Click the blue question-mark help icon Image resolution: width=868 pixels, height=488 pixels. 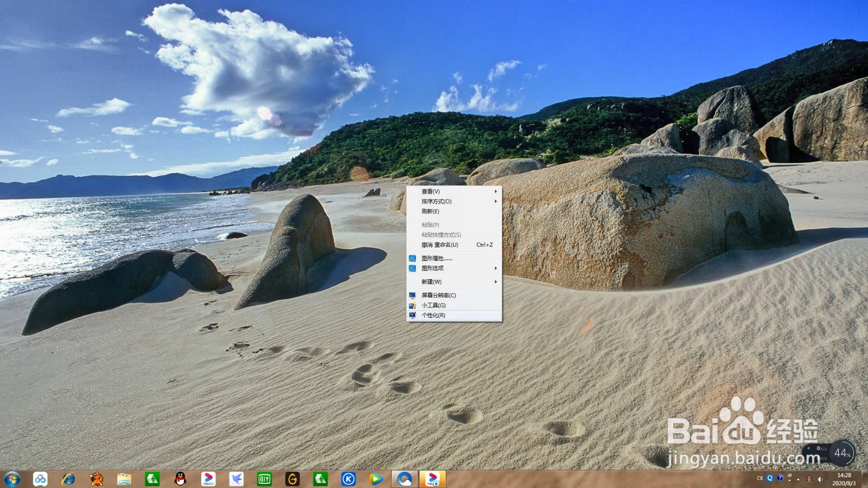click(x=780, y=478)
